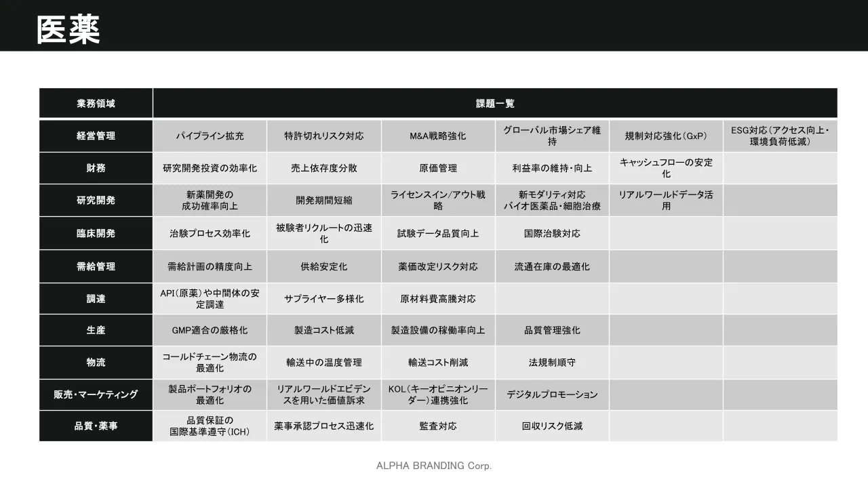Select the 研究開発投資の効率化 cell
Screen dimensions: 868x488
[210, 168]
